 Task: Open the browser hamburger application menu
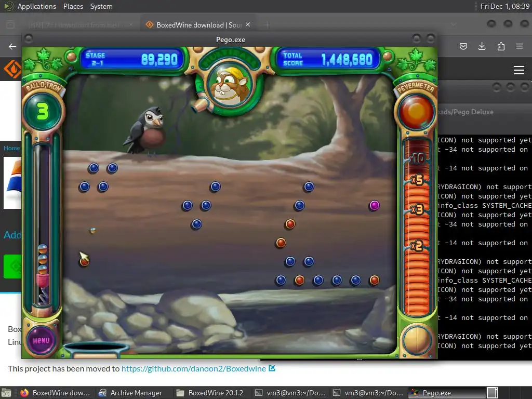(x=519, y=46)
